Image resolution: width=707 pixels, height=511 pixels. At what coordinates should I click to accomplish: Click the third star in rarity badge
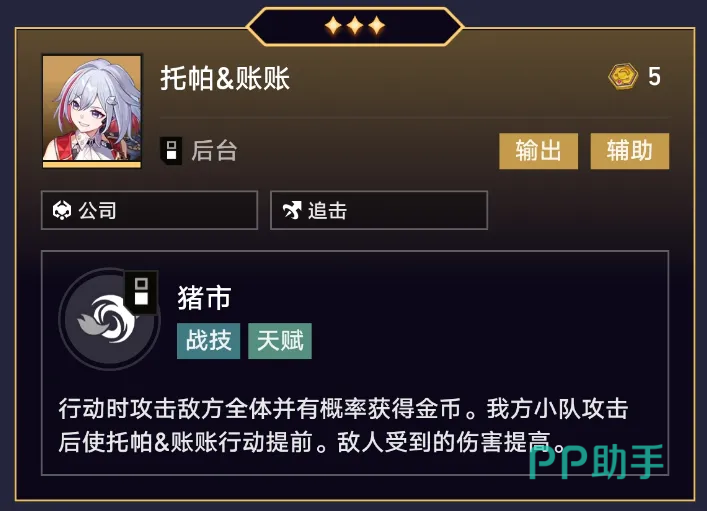pos(376,26)
